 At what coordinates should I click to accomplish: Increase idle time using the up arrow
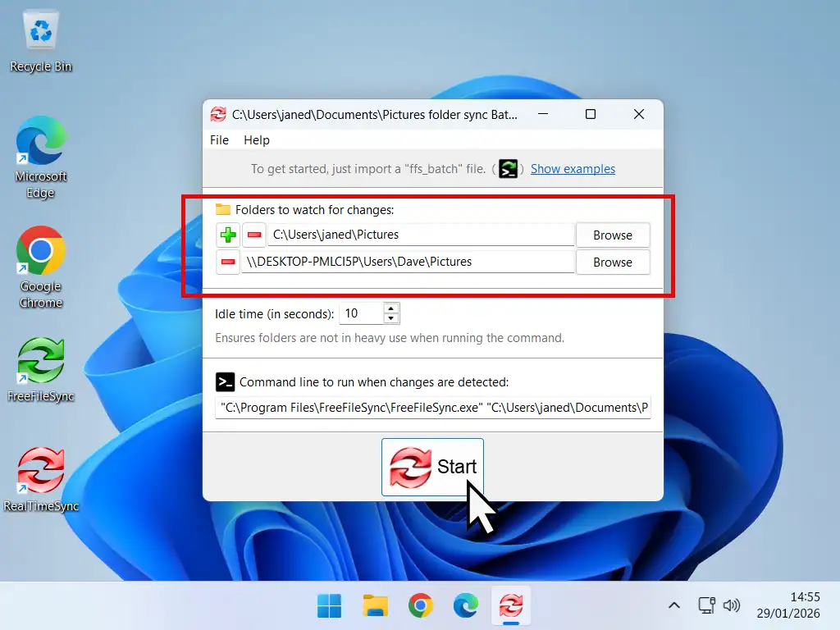(390, 308)
